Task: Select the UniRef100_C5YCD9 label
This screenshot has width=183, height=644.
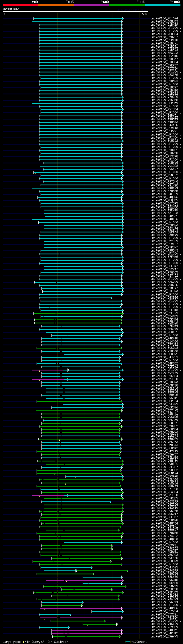Action: pyautogui.click(x=164, y=241)
